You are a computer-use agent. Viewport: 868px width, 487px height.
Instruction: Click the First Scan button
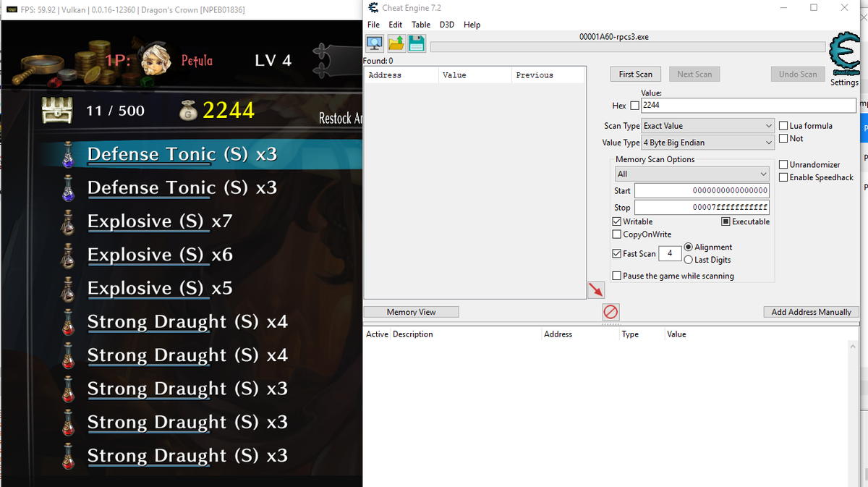[635, 75]
